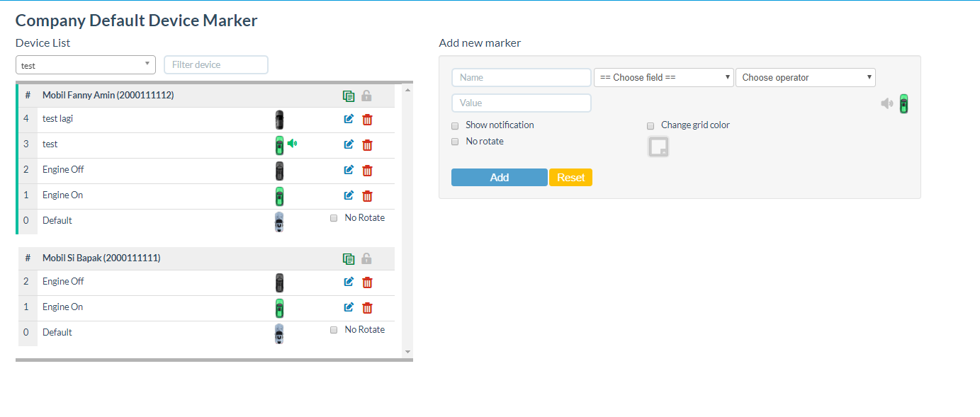The height and width of the screenshot is (417, 980).
Task: Click copy icon for Mobil Si Bapak
Action: pyautogui.click(x=348, y=259)
